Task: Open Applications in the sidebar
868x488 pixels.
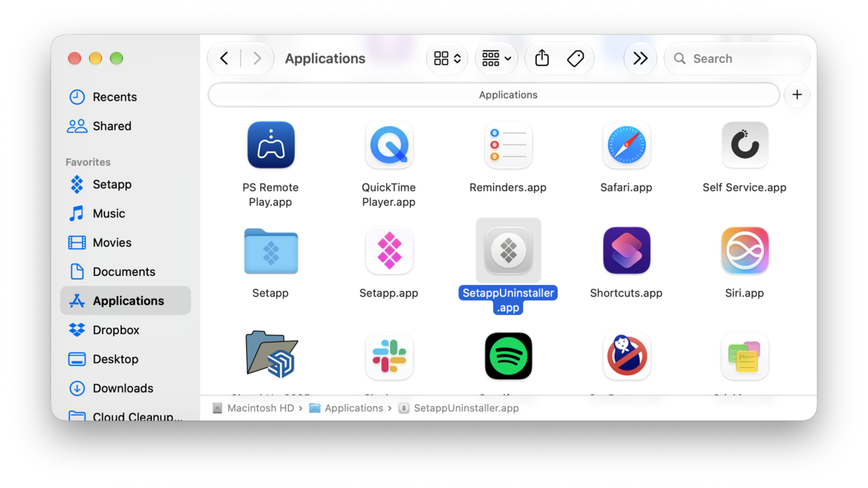Action: point(125,301)
